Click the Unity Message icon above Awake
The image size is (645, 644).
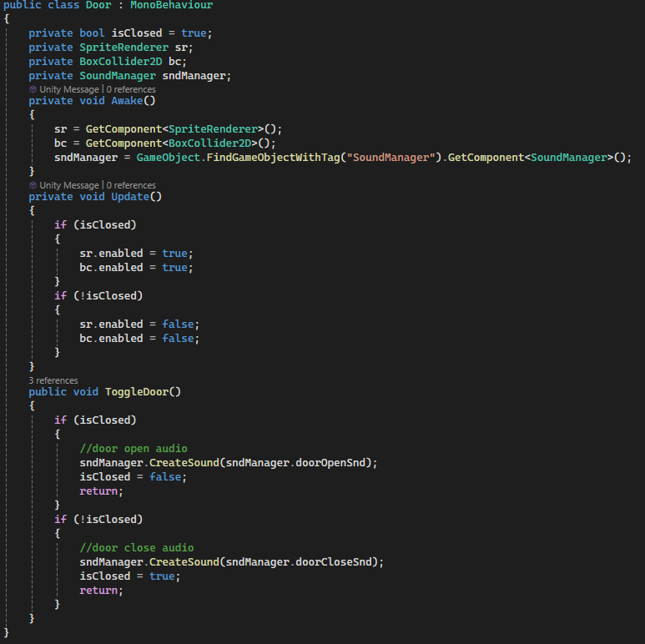click(x=33, y=89)
